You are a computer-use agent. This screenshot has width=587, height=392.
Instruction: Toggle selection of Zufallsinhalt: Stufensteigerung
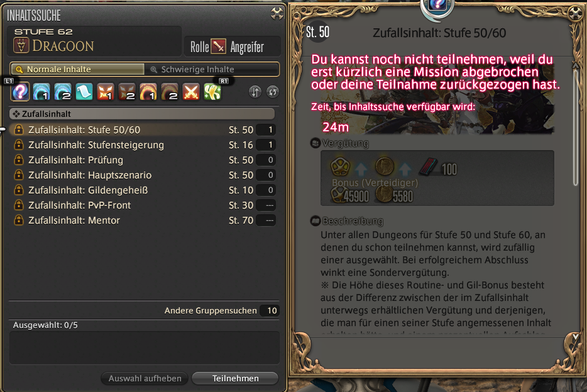(145, 144)
